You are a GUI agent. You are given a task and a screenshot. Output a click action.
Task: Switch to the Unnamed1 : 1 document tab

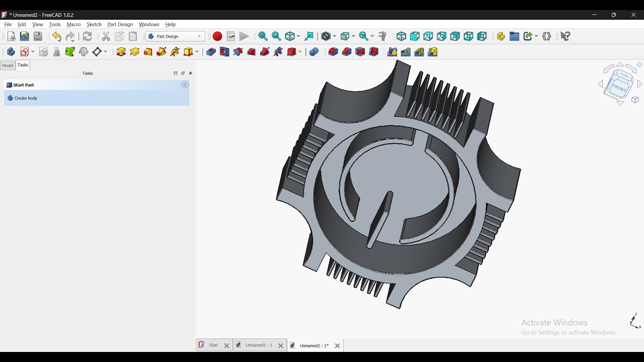[259, 345]
